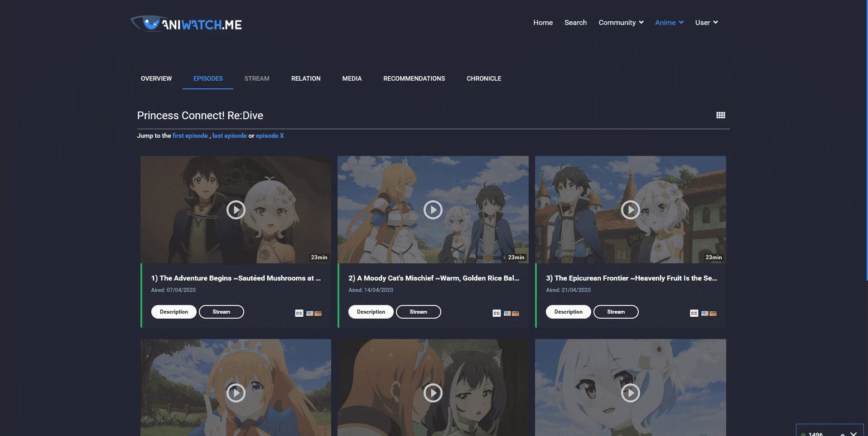868x436 pixels.
Task: Show Description for episode 2
Action: (x=371, y=312)
